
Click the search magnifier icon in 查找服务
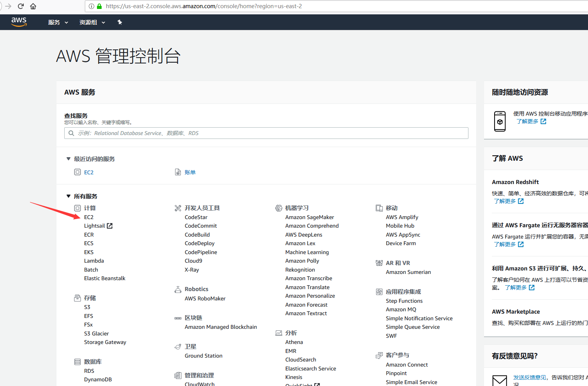[x=71, y=133]
